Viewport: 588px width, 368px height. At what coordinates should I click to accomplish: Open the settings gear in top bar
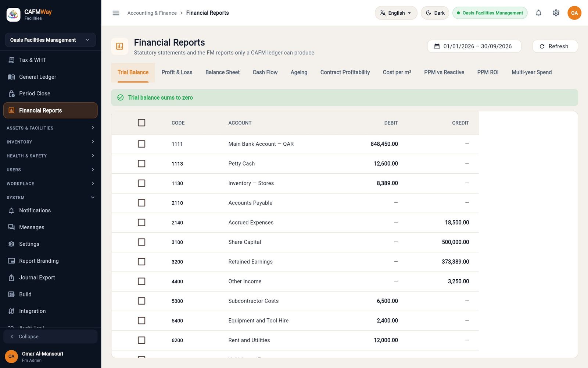pos(556,13)
